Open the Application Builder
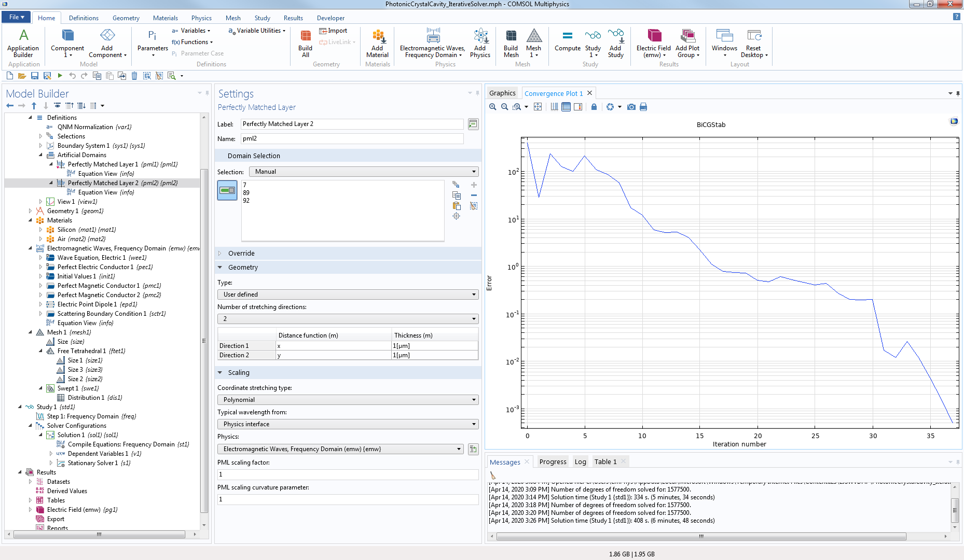The height and width of the screenshot is (560, 964). pos(23,43)
